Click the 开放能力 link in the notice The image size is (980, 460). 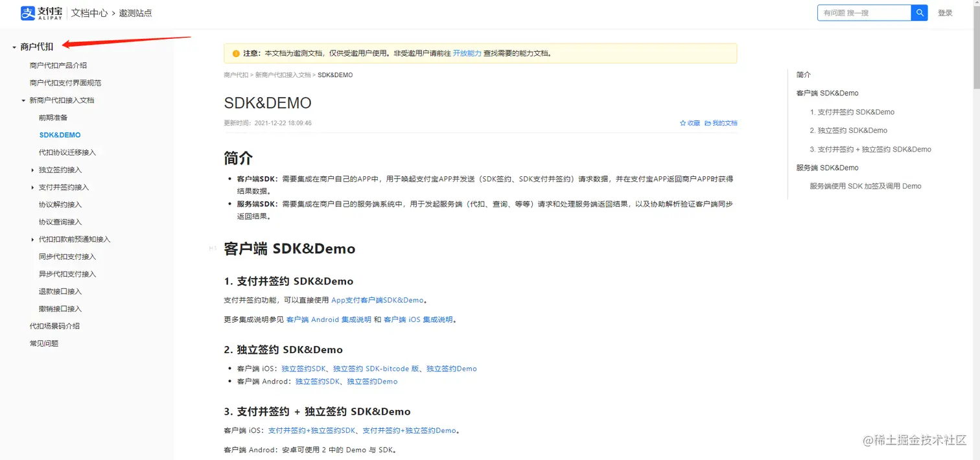point(467,54)
